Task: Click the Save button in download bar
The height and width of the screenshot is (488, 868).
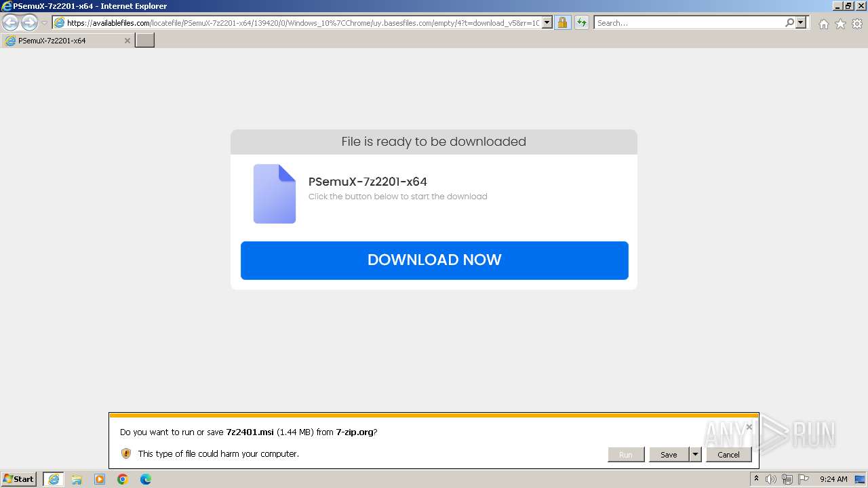Action: (669, 455)
